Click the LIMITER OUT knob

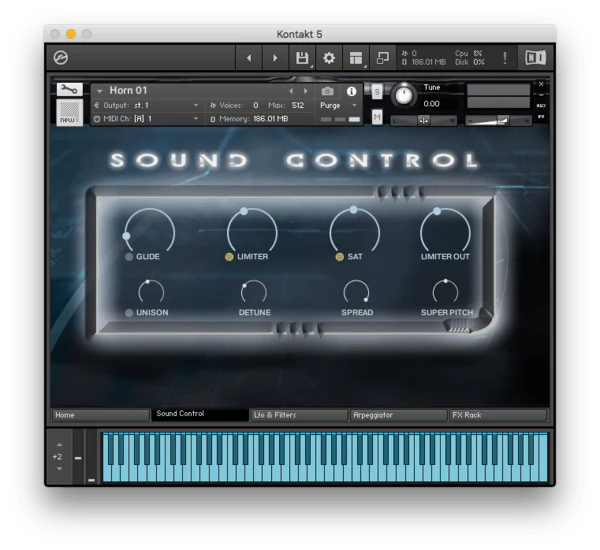pos(445,232)
